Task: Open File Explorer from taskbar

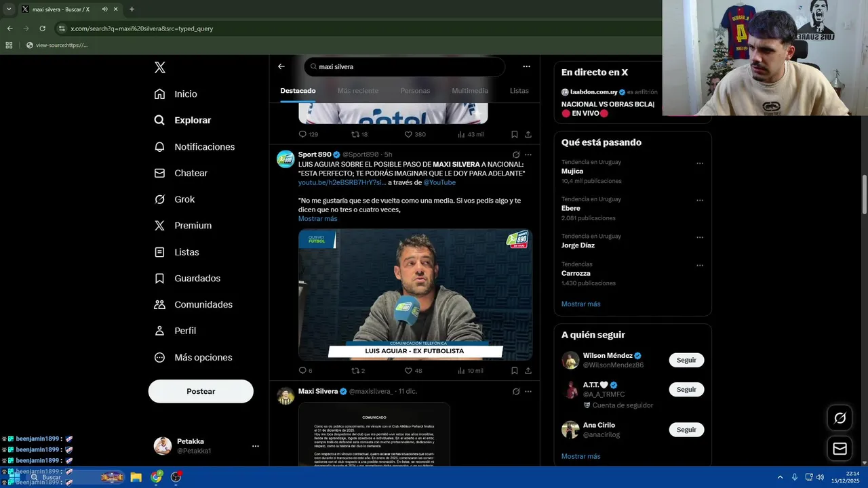Action: pos(136,477)
